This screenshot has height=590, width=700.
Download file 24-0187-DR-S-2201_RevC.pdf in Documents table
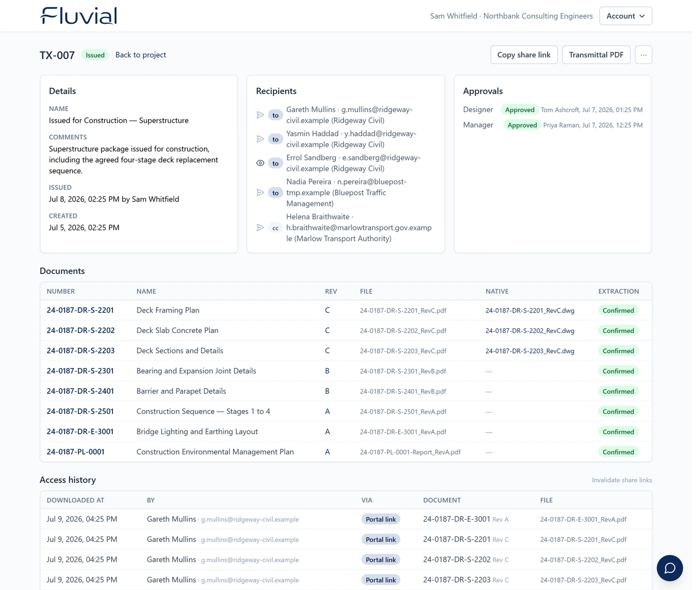403,310
